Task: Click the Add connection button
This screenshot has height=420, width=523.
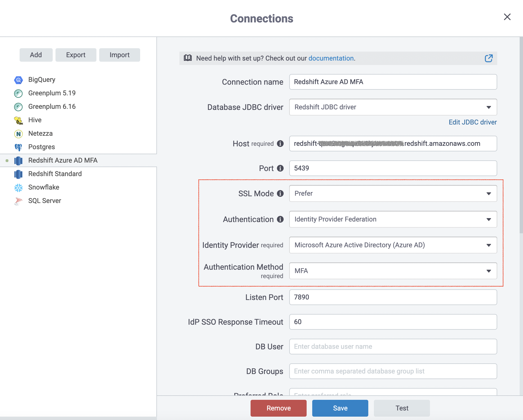Action: [x=36, y=55]
